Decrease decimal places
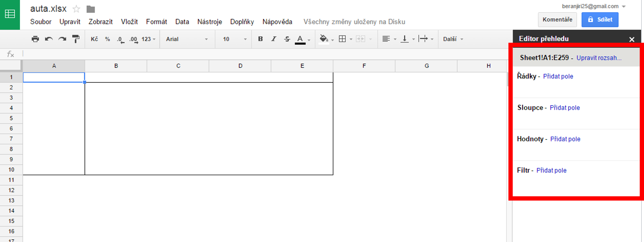 pyautogui.click(x=120, y=39)
